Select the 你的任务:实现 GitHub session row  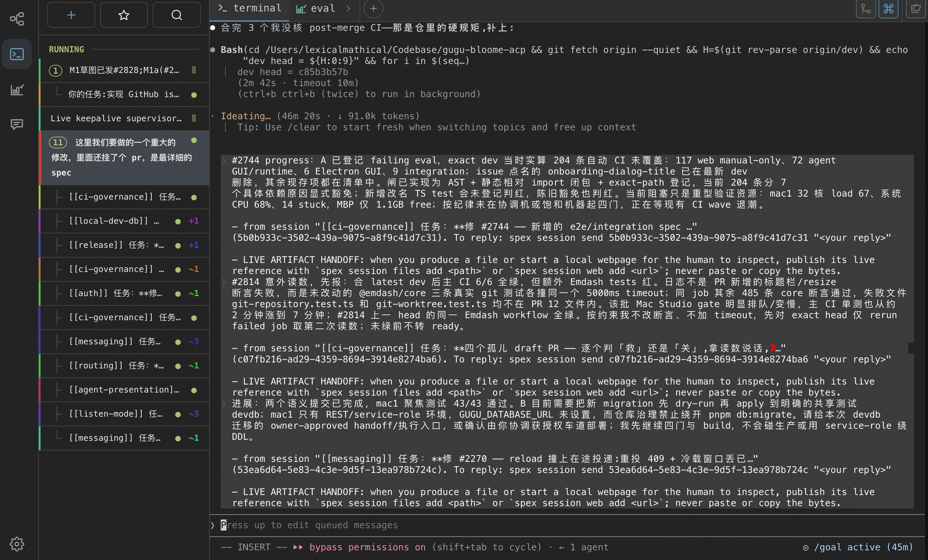coord(124,94)
